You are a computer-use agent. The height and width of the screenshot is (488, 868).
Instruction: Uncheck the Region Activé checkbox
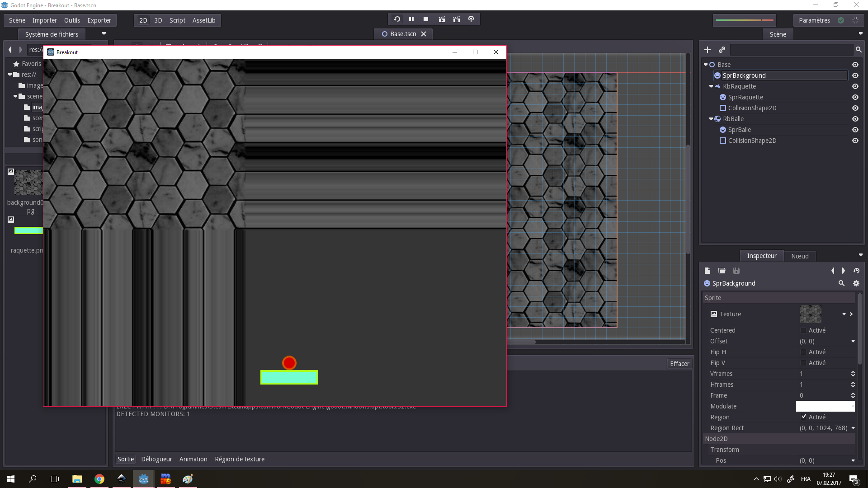click(x=803, y=417)
